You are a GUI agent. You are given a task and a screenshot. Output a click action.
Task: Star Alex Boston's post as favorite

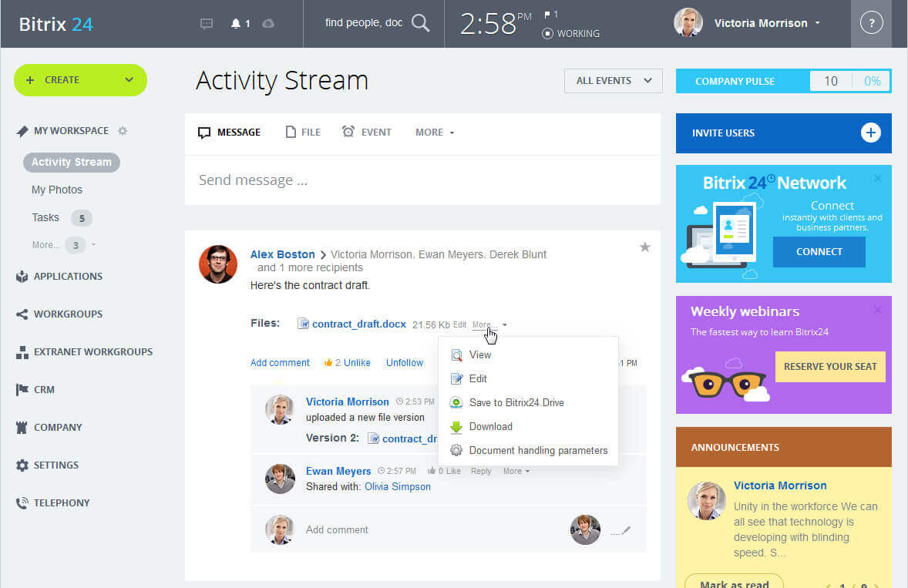point(644,247)
